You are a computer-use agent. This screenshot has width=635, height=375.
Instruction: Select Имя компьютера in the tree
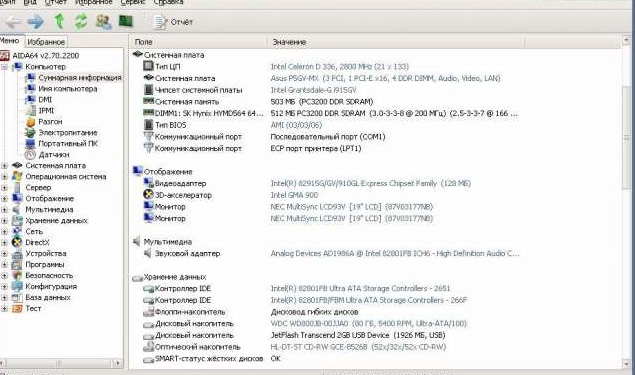coord(68,88)
